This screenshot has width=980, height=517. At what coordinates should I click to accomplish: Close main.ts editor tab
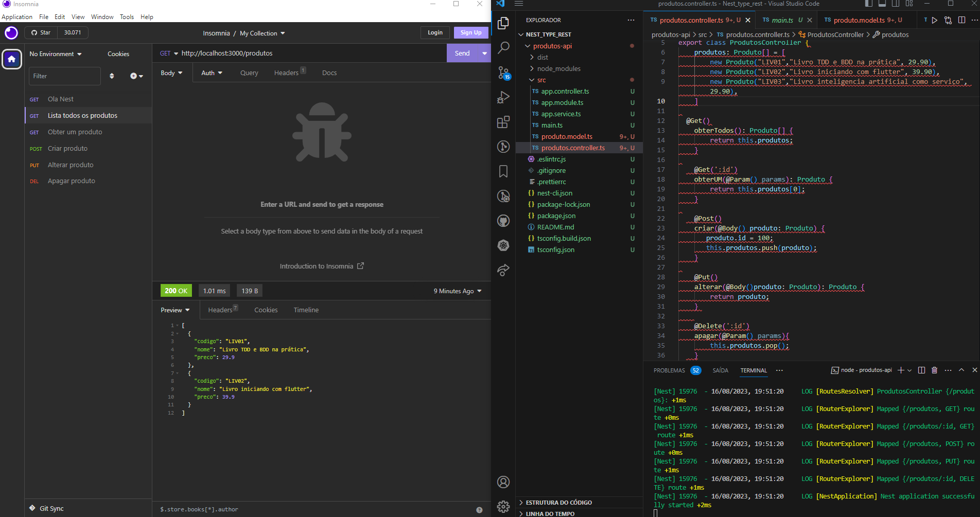click(x=810, y=20)
